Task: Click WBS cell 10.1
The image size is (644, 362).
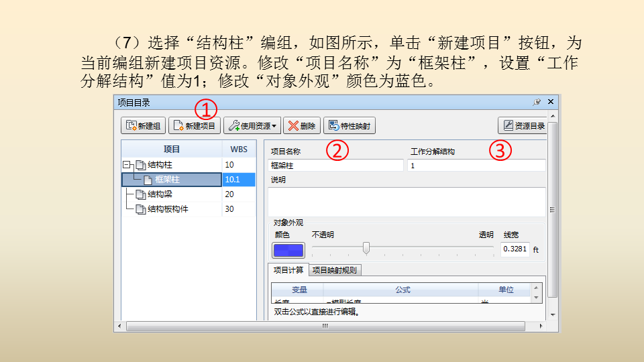Action: [x=239, y=180]
